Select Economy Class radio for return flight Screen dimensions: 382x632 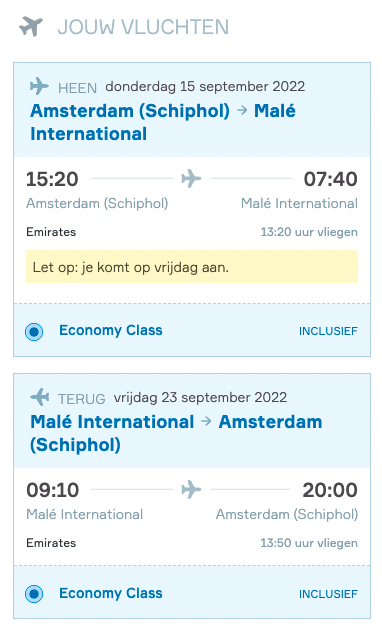(34, 594)
